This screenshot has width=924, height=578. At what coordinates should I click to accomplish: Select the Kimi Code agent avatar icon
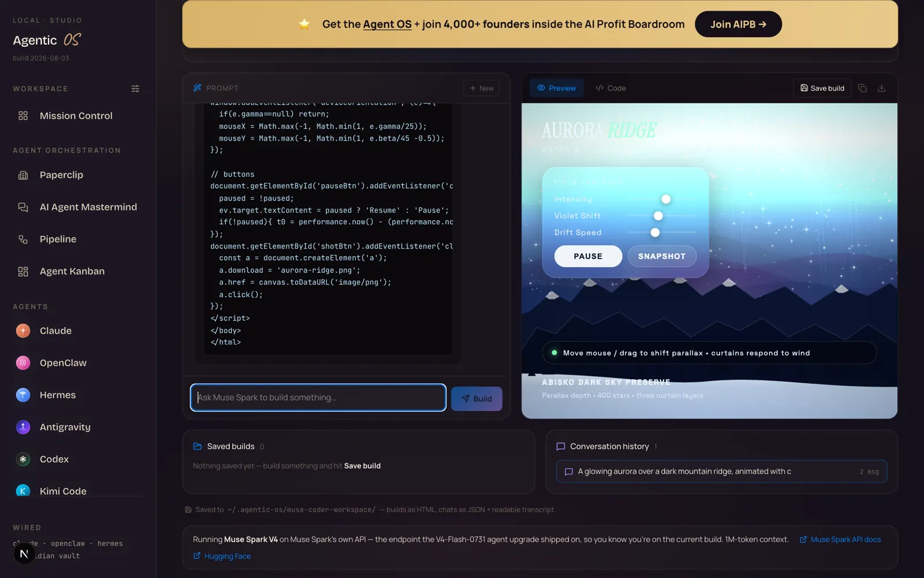(x=23, y=491)
